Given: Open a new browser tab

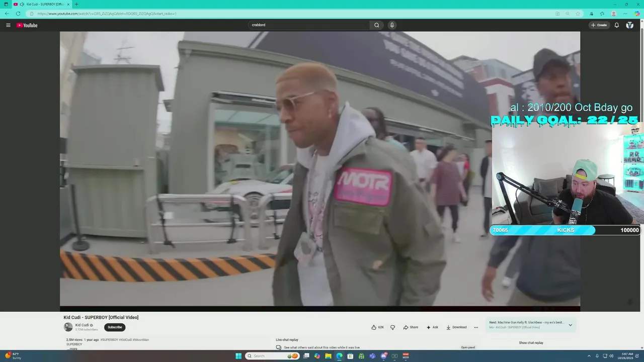Looking at the screenshot, I should tap(76, 4).
